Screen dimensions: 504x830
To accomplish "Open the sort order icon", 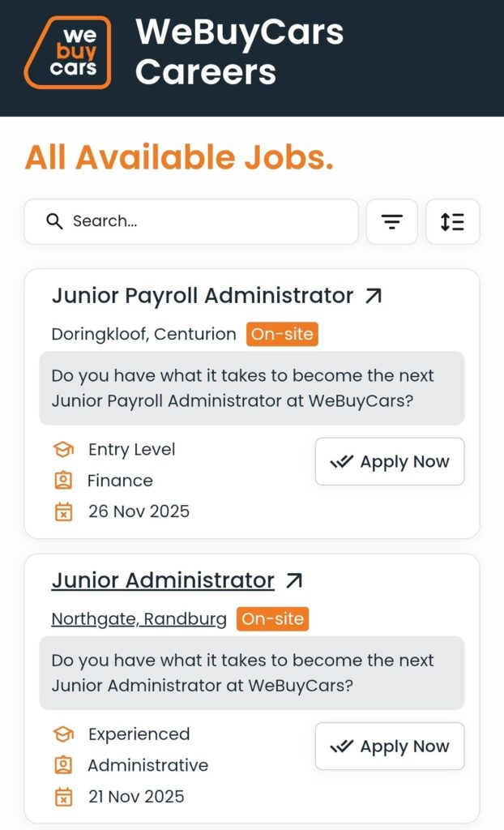I will 452,221.
